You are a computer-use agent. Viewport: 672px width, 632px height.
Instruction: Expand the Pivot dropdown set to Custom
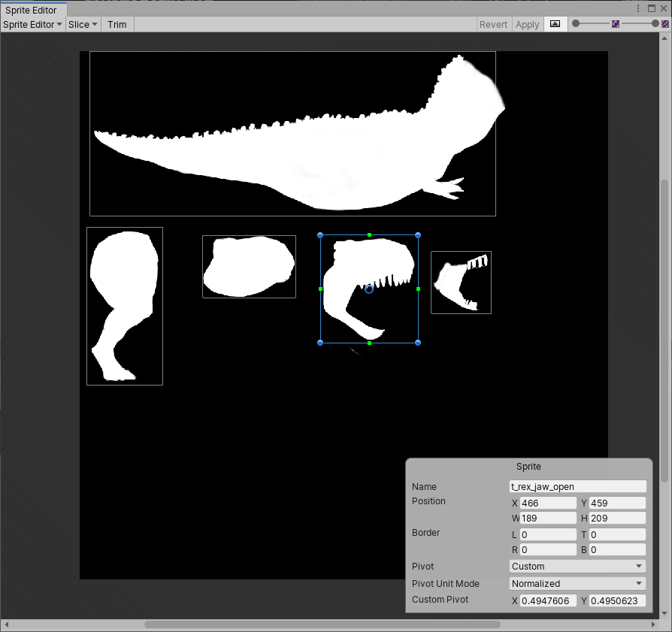(577, 567)
